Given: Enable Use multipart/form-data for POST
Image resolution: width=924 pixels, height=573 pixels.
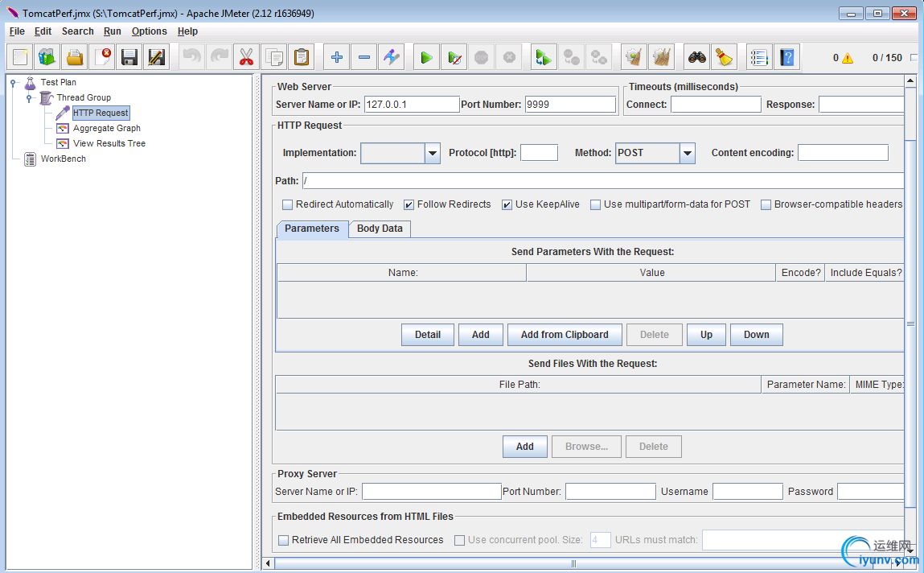Looking at the screenshot, I should click(x=595, y=204).
